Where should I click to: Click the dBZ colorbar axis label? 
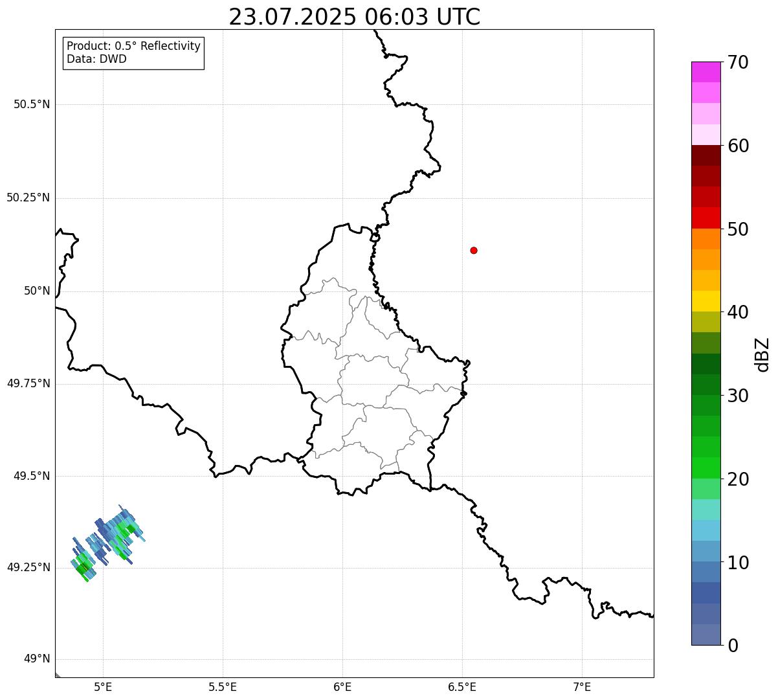(x=762, y=354)
